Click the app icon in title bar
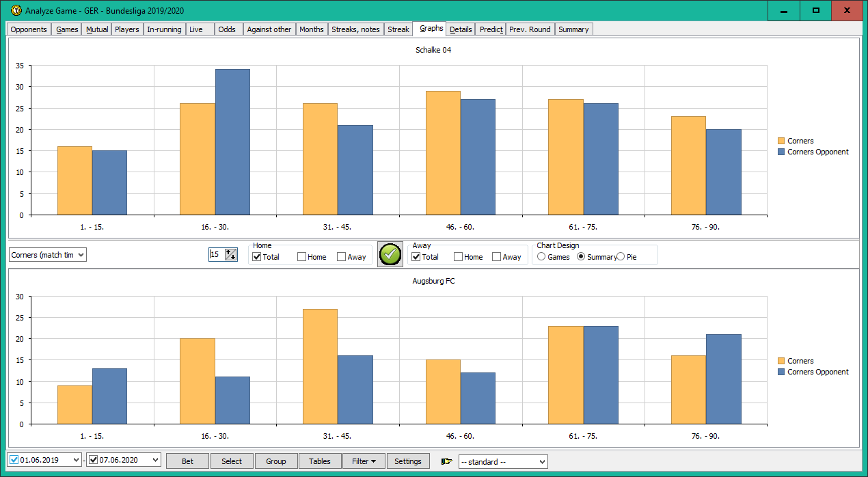Viewport: 868px width, 477px height. pos(15,10)
